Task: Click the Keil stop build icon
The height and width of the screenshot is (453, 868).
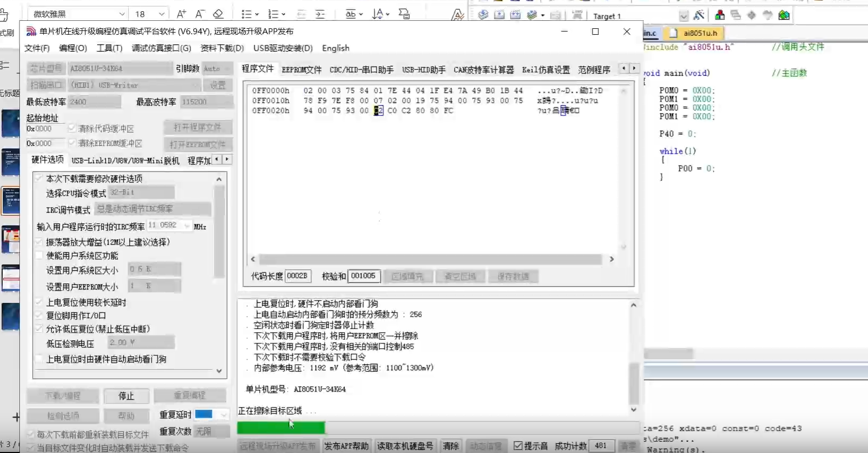Action: point(556,15)
